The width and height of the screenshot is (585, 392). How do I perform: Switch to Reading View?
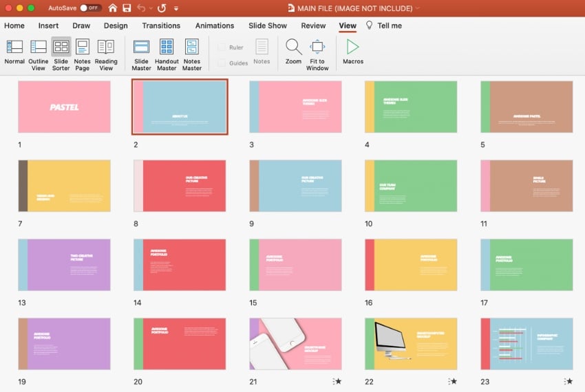pyautogui.click(x=106, y=54)
